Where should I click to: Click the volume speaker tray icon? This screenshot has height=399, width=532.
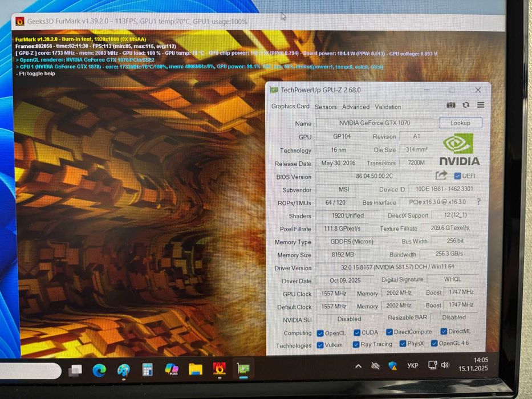tap(445, 365)
